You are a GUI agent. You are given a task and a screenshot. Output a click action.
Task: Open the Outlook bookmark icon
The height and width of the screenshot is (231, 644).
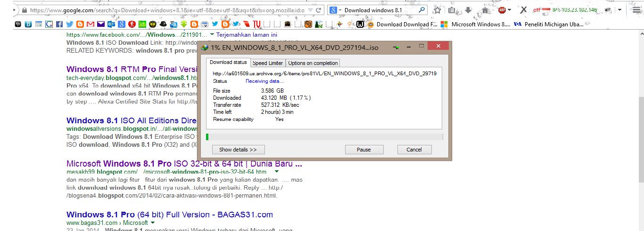tap(111, 24)
